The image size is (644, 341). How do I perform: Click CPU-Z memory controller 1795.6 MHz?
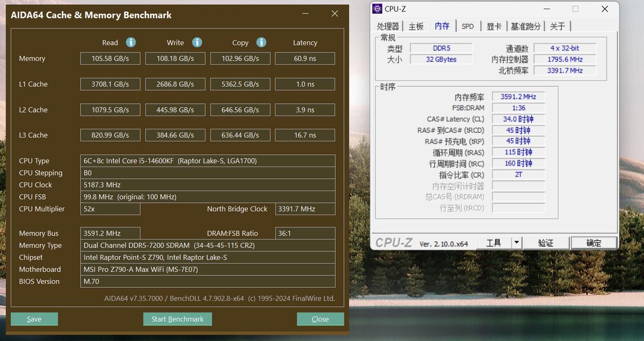pyautogui.click(x=565, y=59)
